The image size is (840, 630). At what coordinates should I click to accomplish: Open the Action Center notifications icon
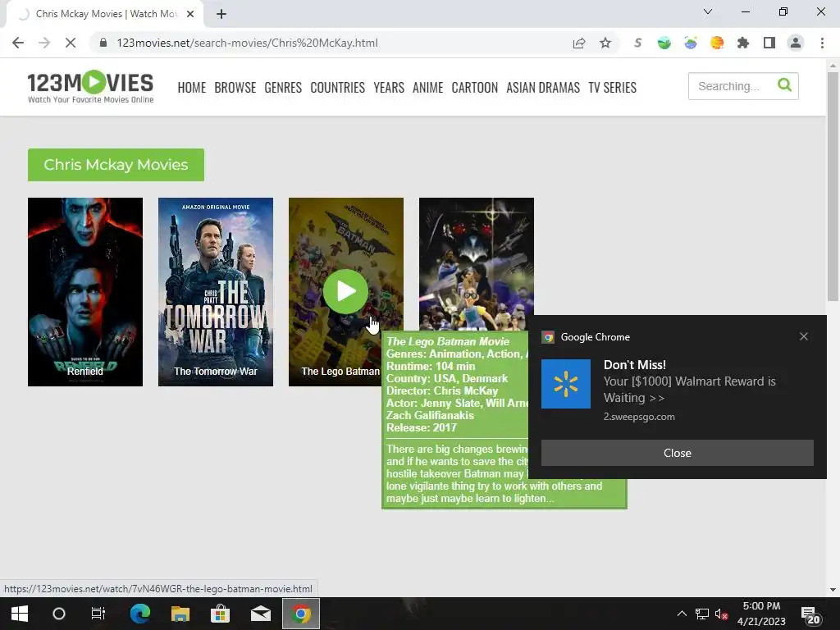click(810, 615)
